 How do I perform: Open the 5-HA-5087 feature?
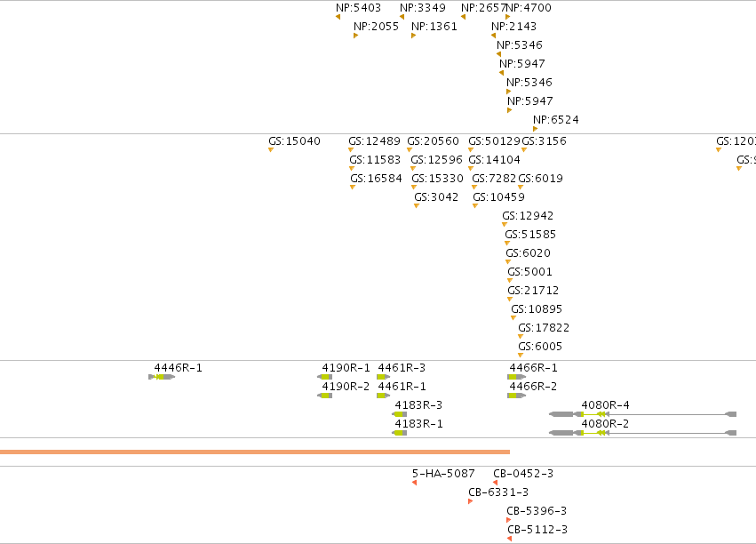[415, 483]
